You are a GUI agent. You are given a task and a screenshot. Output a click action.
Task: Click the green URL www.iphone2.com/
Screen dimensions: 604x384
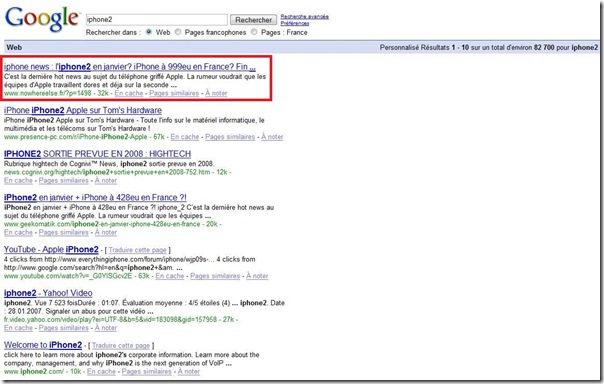click(34, 372)
